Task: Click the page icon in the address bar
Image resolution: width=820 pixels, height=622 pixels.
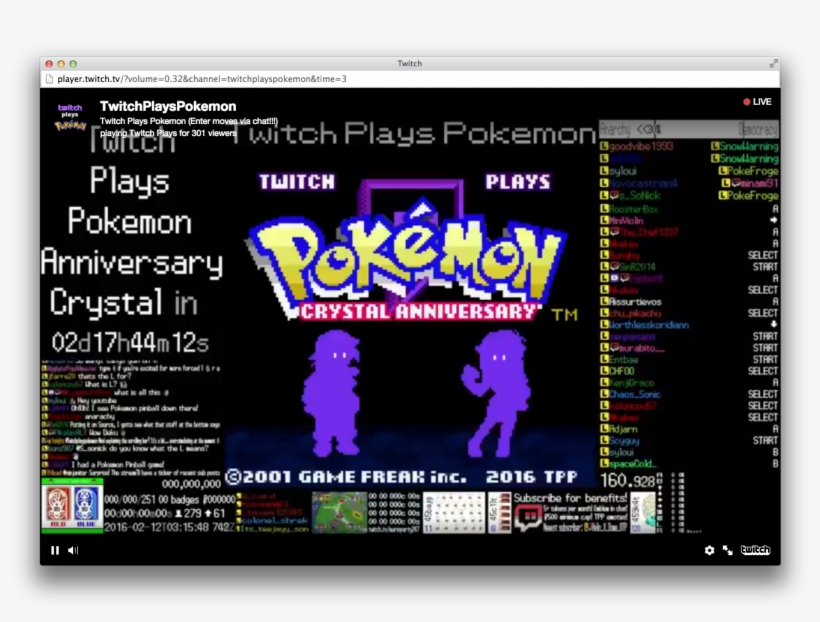Action: pos(49,76)
